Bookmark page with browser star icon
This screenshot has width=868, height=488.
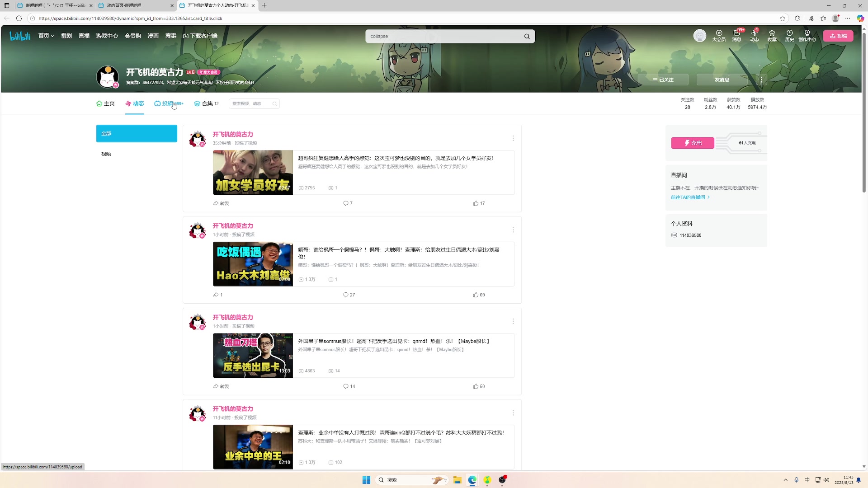coord(783,19)
